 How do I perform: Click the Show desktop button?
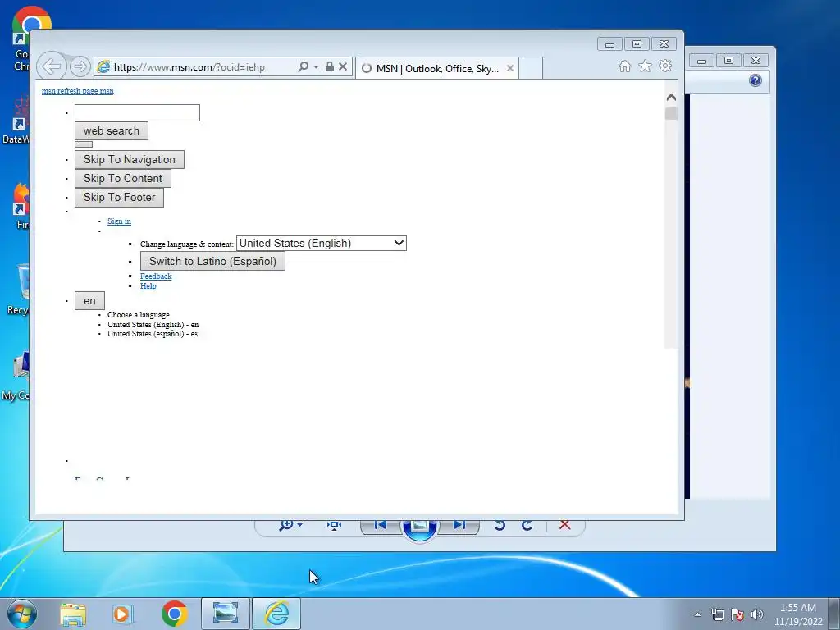click(x=834, y=614)
